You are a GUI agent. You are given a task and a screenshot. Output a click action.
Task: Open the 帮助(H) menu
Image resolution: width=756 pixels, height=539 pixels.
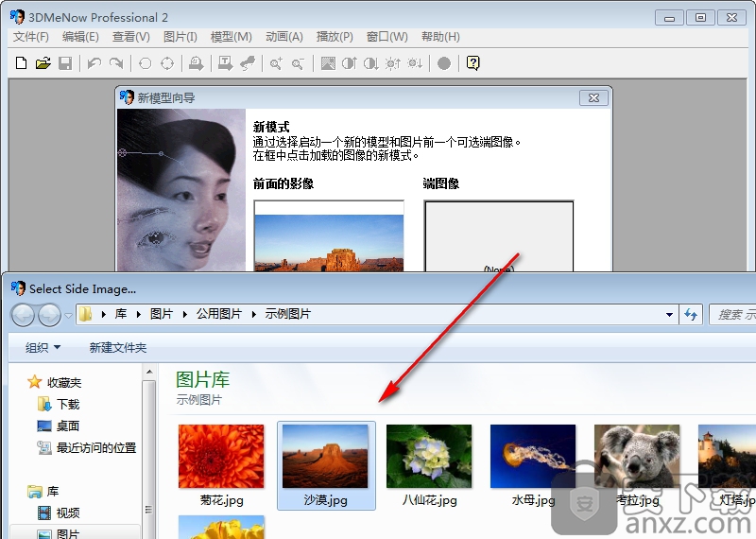click(440, 37)
